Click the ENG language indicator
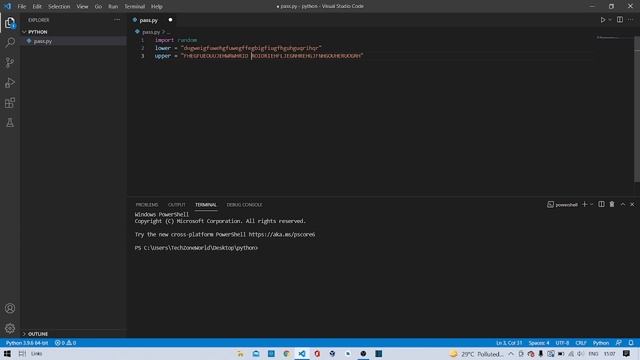 [593, 354]
